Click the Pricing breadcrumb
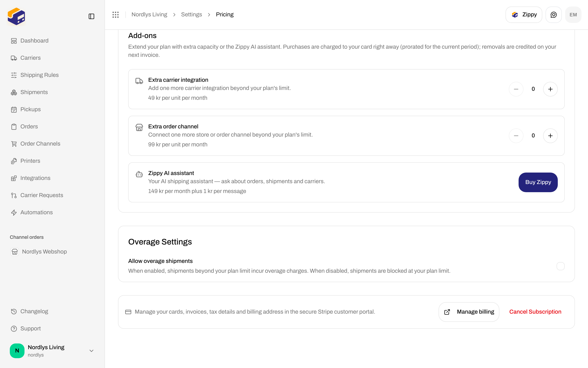The width and height of the screenshot is (588, 368). 225,15
